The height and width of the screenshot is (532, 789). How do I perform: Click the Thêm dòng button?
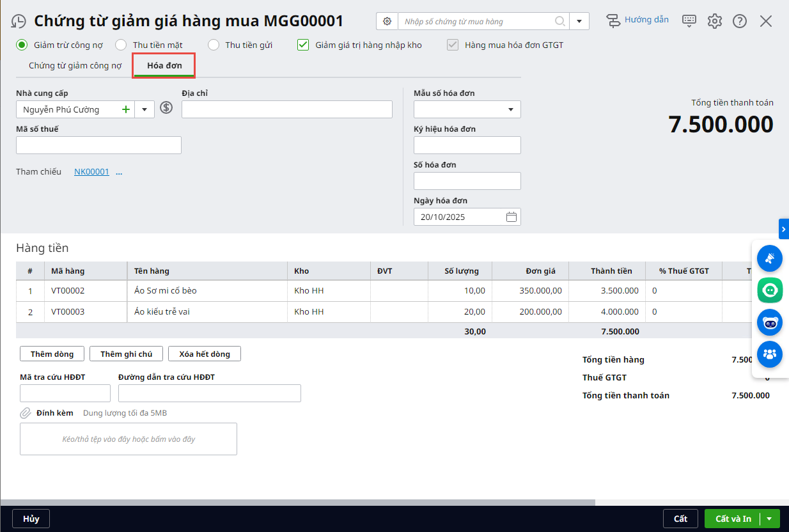(52, 354)
